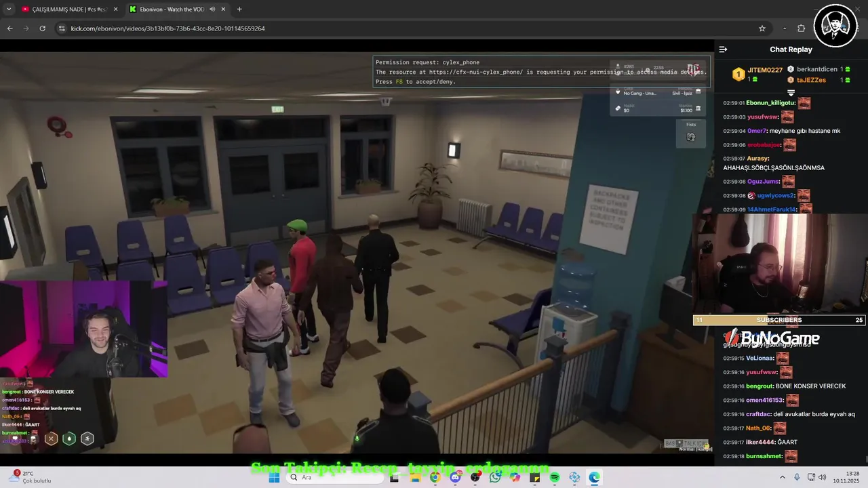
Task: Click the Ara taskbar search box
Action: pyautogui.click(x=335, y=477)
